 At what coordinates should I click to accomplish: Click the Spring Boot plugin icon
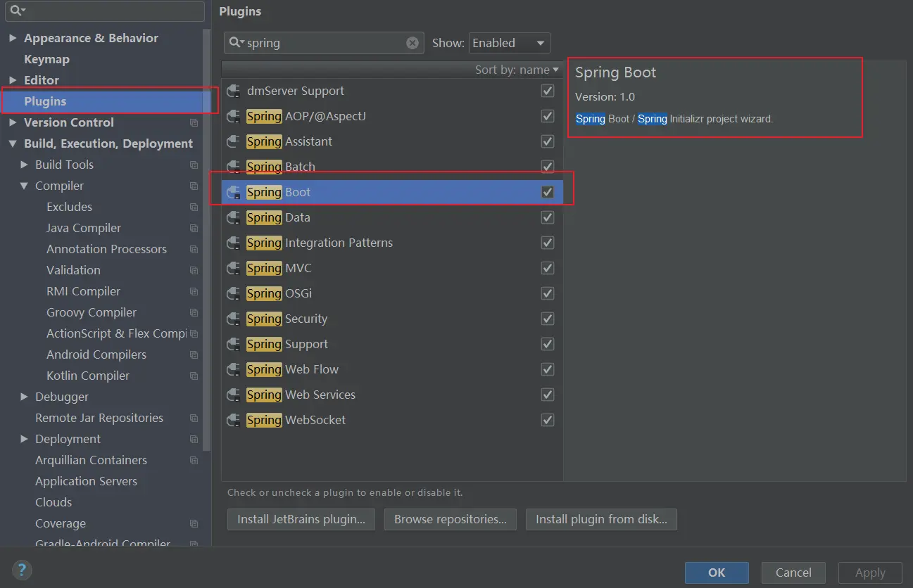click(x=233, y=192)
